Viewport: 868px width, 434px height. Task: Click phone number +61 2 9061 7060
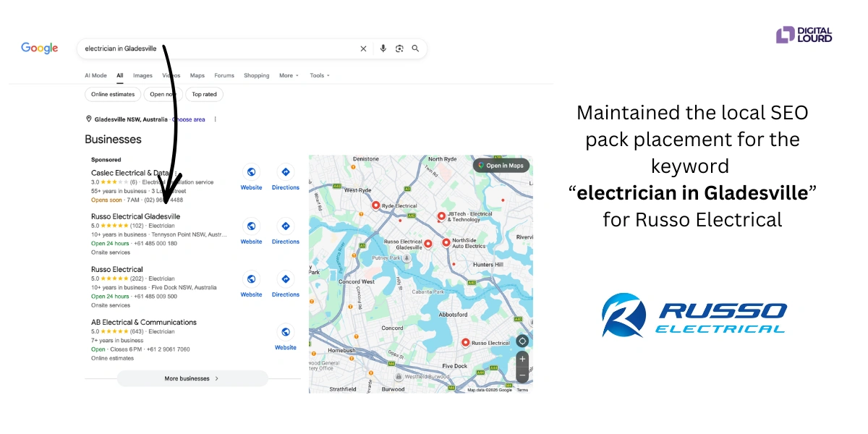[168, 349]
